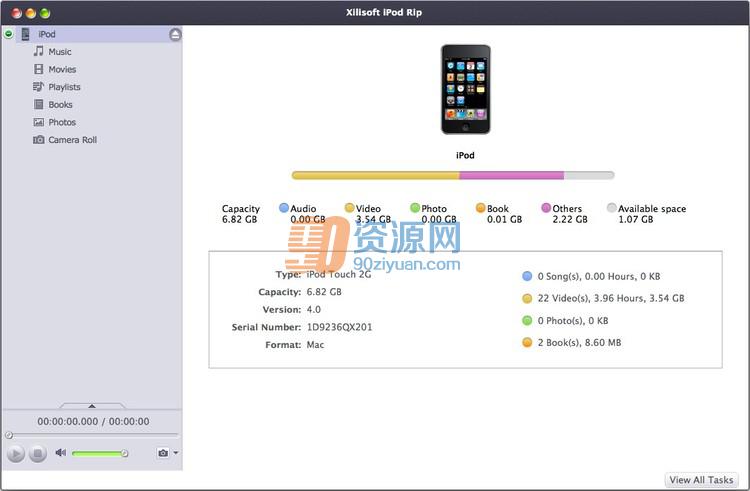Click "22 Video(s), 3.96 Hours, 3.54 GB"
The width and height of the screenshot is (750, 491).
(x=611, y=298)
